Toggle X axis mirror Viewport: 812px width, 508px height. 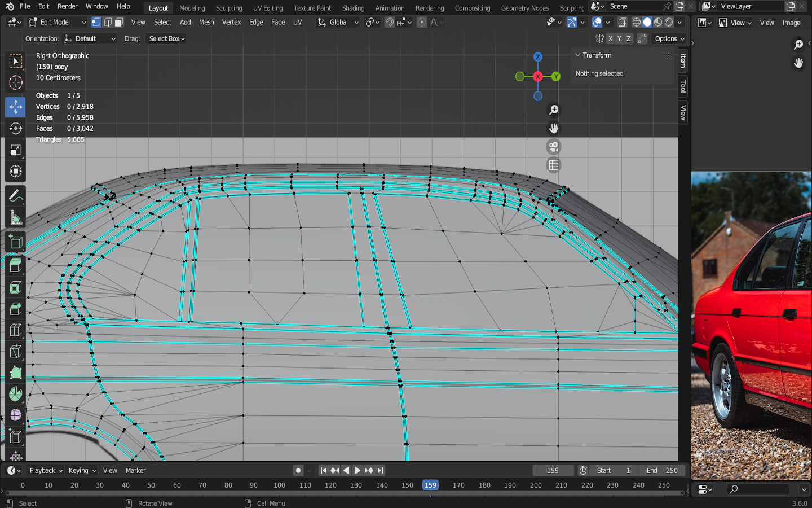click(610, 39)
